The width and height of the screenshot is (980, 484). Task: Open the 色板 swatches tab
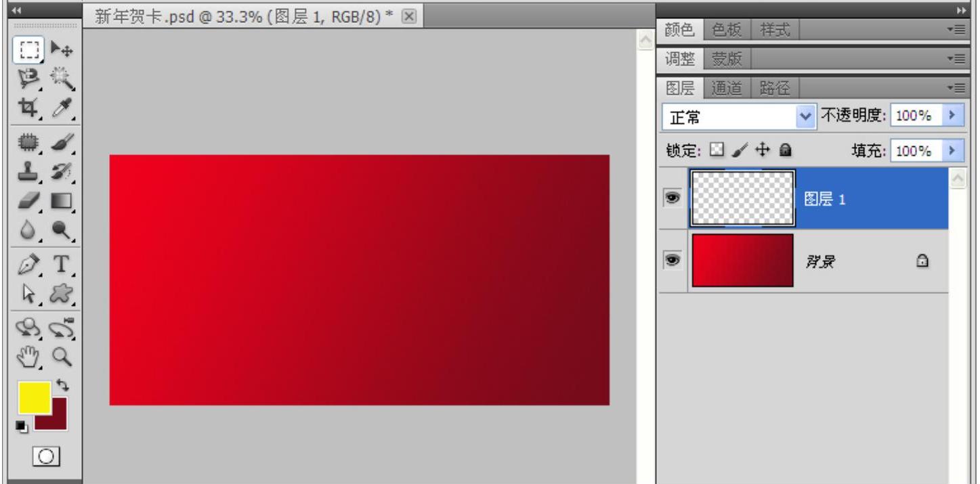(727, 30)
